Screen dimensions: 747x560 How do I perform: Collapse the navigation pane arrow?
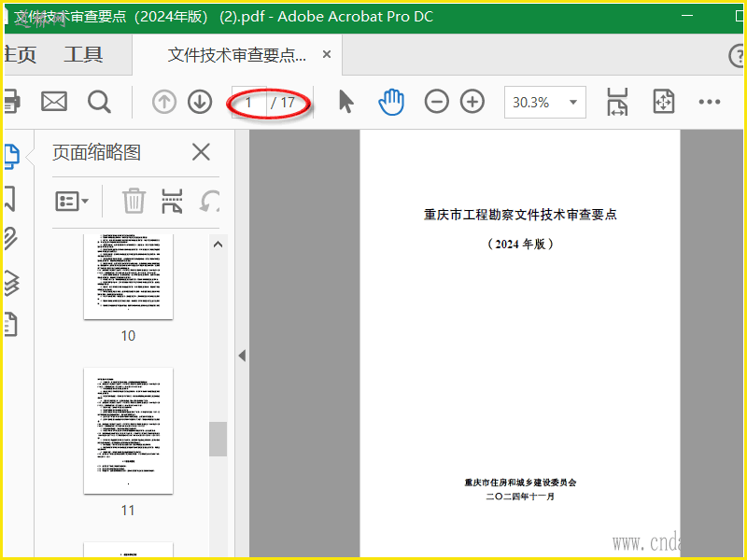click(242, 356)
